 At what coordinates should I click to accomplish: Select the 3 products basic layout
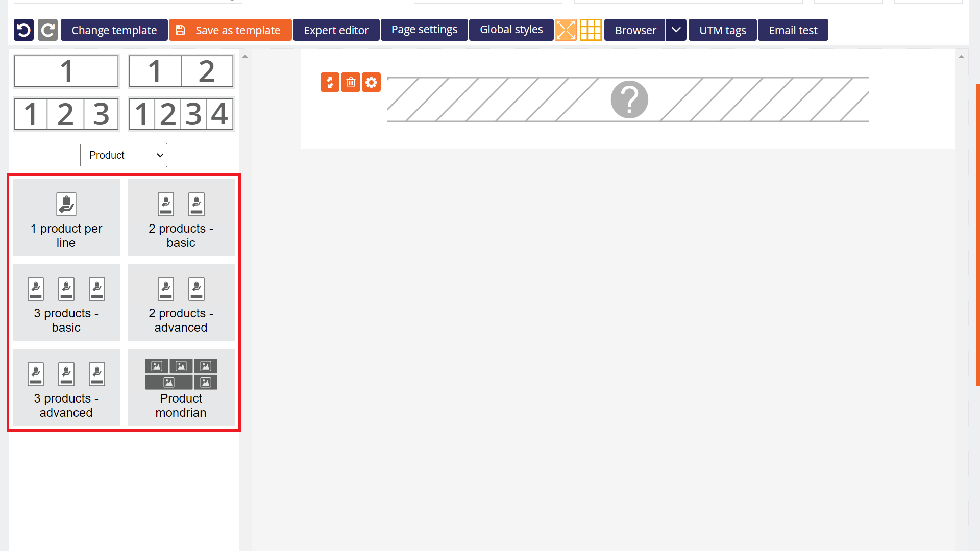[x=66, y=302]
